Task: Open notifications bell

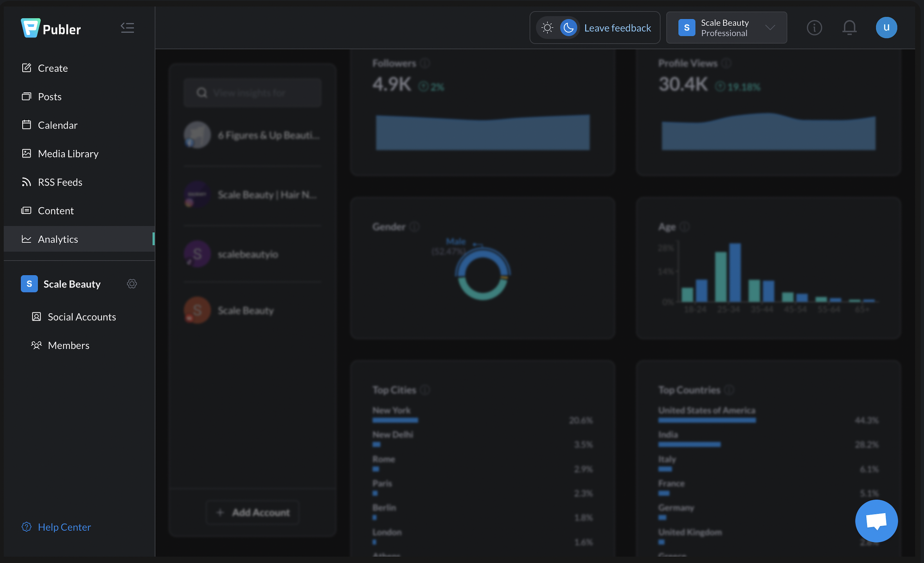Action: point(850,28)
